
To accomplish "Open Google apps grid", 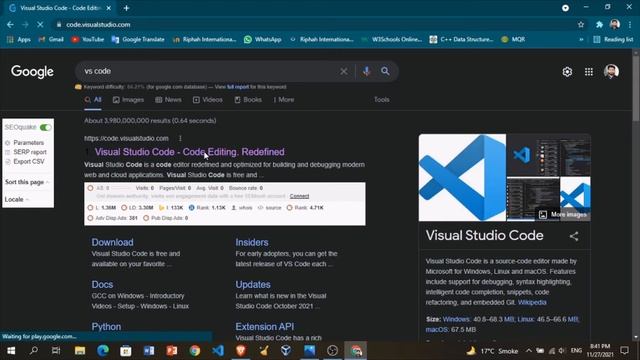I will point(589,72).
